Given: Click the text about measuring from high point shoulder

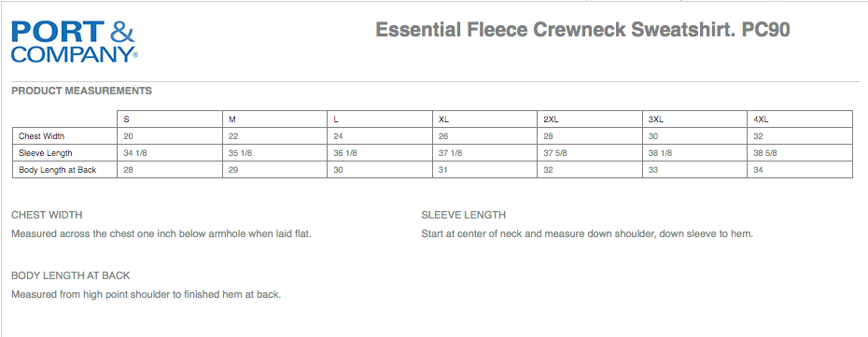Looking at the screenshot, I should tap(147, 294).
